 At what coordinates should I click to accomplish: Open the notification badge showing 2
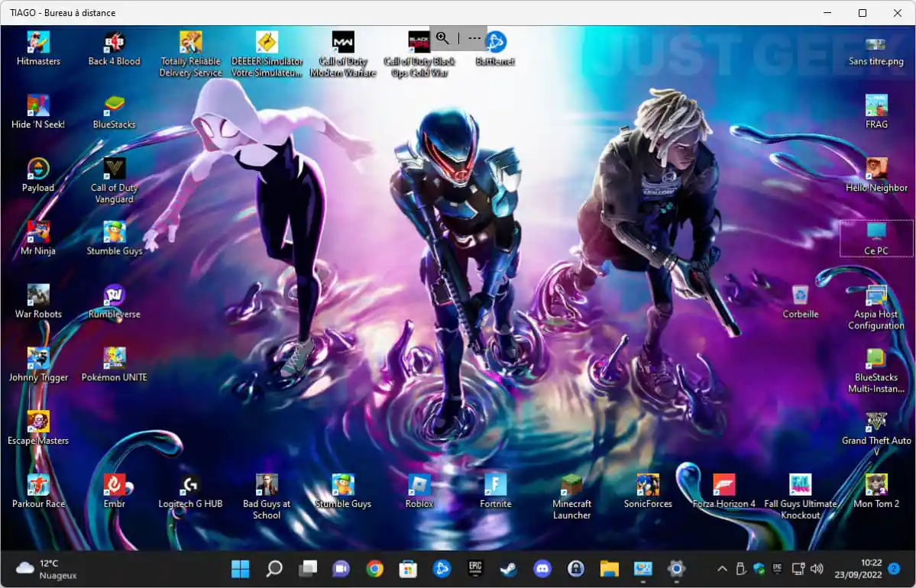894,568
